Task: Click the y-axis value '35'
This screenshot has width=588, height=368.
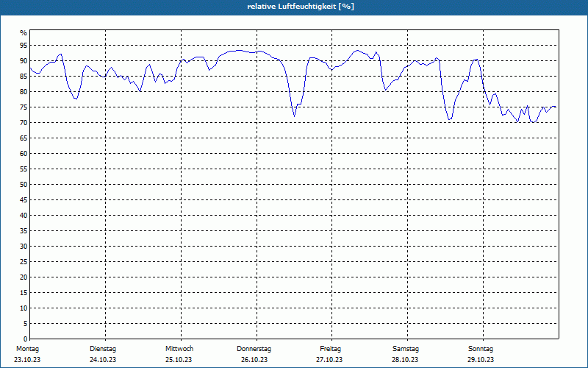Action: pos(24,231)
